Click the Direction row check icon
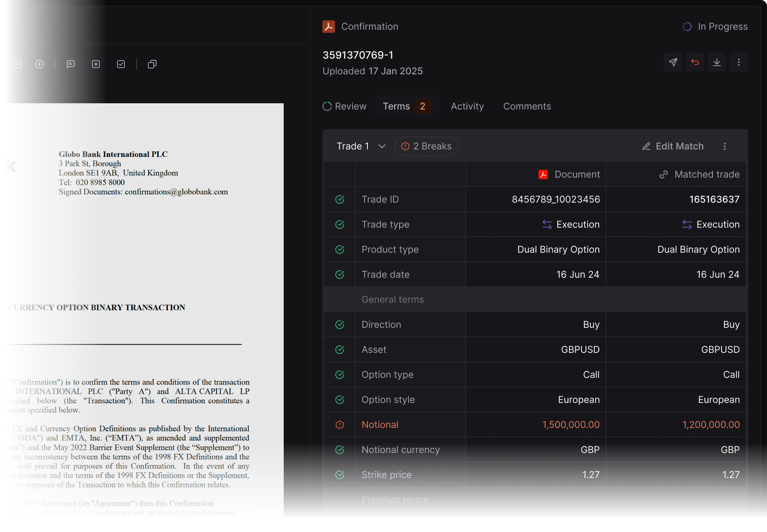Image resolution: width=767 pixels, height=532 pixels. click(x=340, y=325)
